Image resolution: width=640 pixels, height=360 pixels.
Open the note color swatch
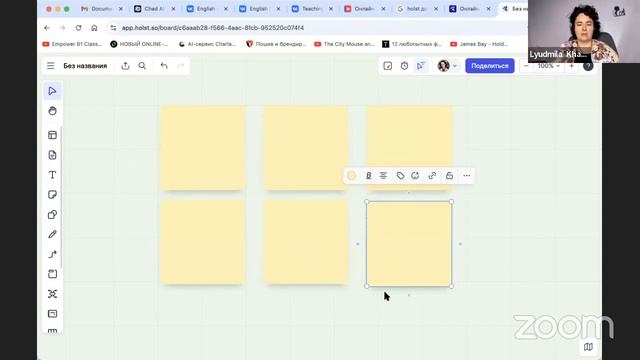coord(351,176)
